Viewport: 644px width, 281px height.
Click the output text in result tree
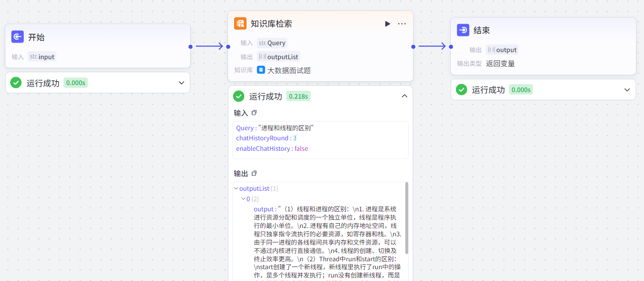click(327, 242)
